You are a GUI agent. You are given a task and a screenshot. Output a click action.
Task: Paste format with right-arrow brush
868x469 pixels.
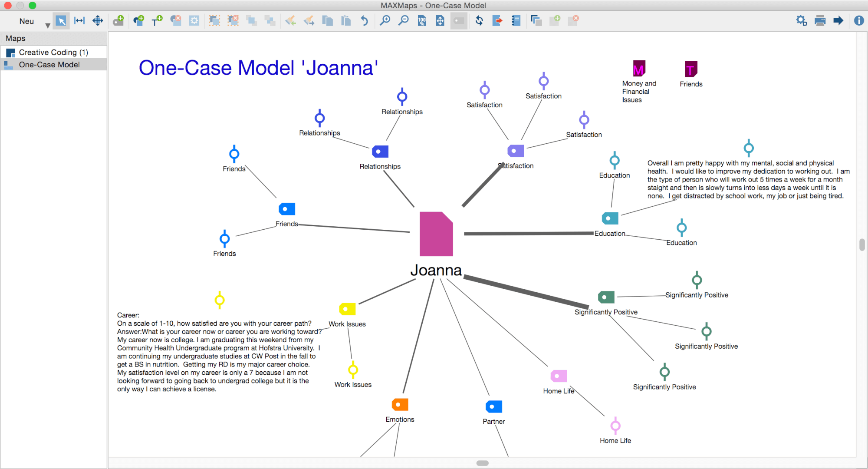[x=309, y=20]
